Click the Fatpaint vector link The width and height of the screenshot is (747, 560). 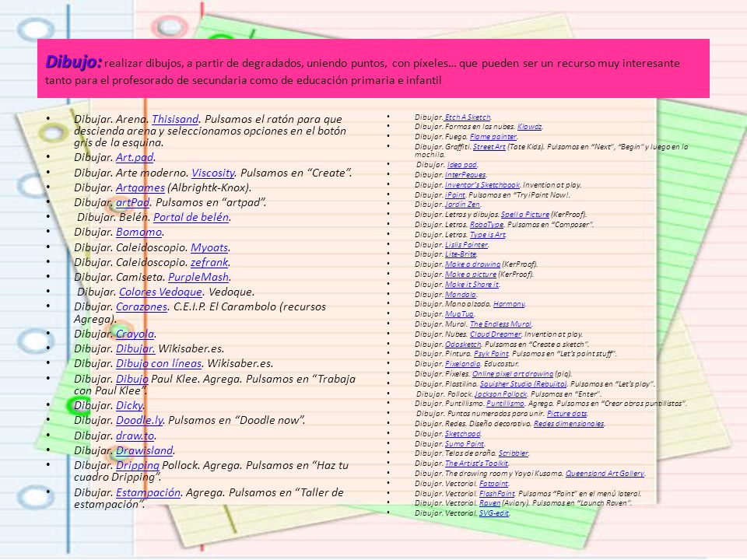coord(493,484)
